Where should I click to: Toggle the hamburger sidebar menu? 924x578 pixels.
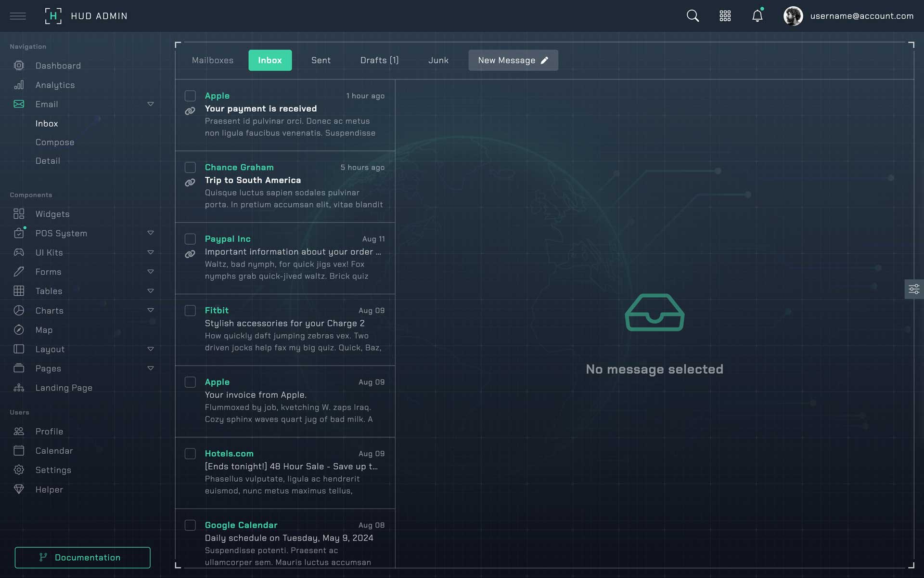pyautogui.click(x=18, y=16)
